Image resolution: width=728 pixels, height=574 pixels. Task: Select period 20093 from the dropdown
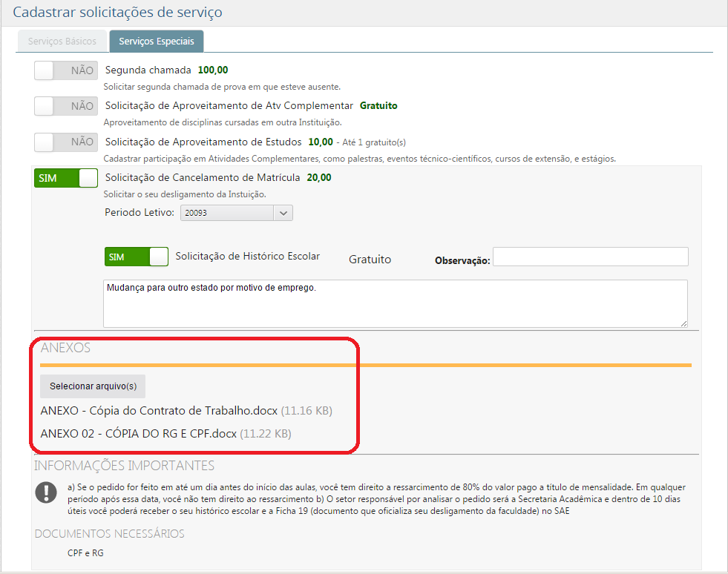[223, 213]
